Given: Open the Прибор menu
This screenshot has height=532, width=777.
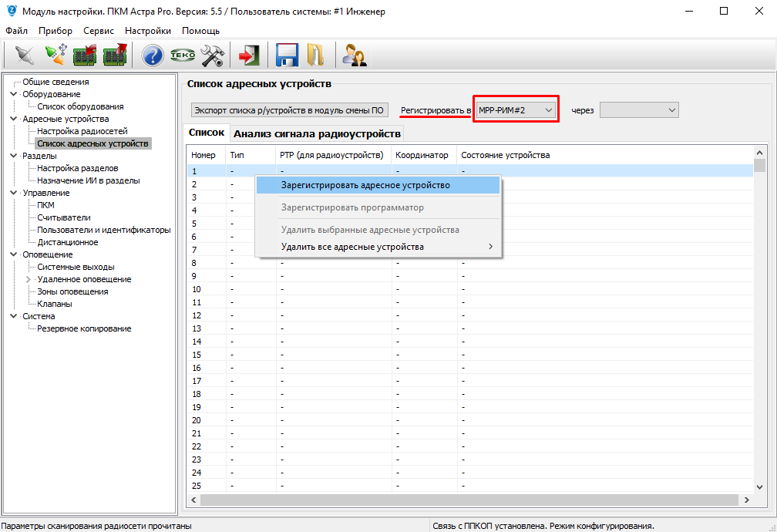Looking at the screenshot, I should 55,31.
